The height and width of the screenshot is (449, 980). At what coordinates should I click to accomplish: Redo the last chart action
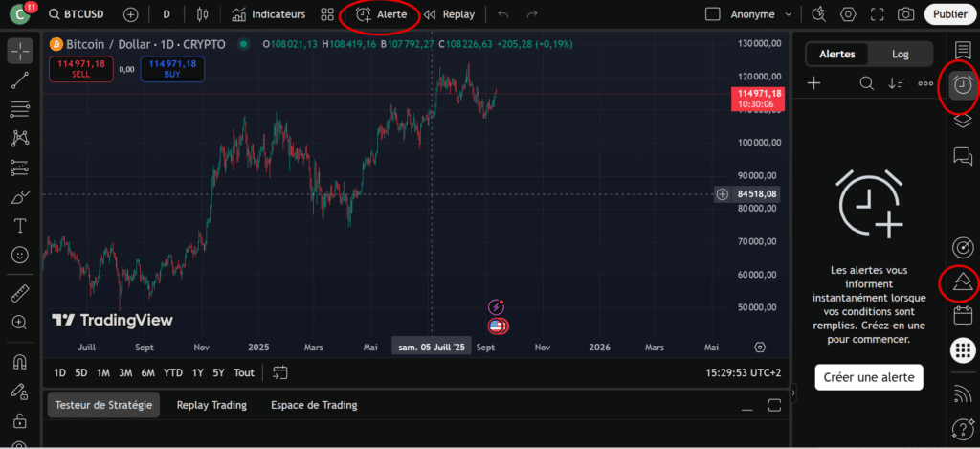click(x=532, y=14)
